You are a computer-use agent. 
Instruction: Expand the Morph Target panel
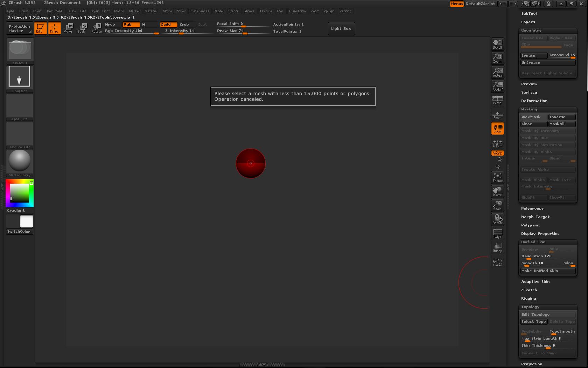(x=535, y=217)
